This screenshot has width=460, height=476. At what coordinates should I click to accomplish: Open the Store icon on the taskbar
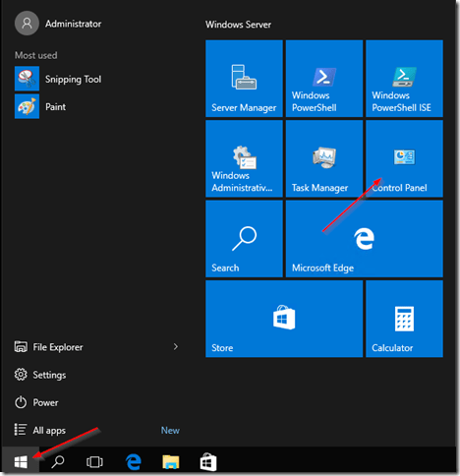pyautogui.click(x=208, y=462)
